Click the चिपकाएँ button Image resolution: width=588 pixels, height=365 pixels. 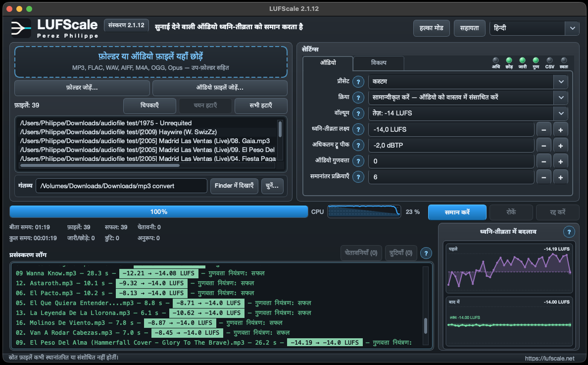(x=149, y=106)
